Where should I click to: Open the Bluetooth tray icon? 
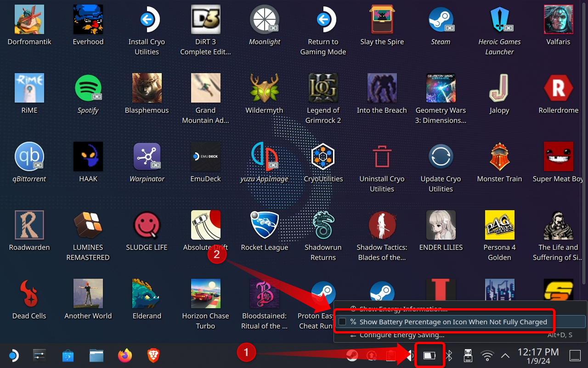point(450,356)
